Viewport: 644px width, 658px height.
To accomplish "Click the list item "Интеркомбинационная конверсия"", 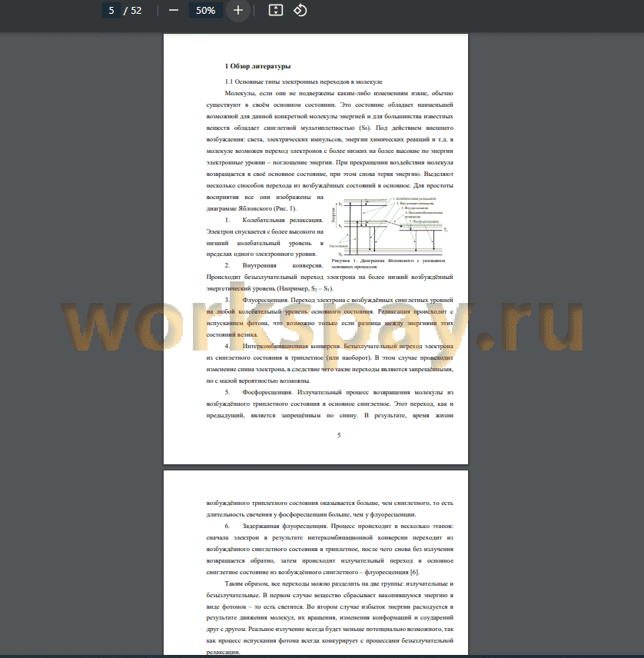I will click(x=291, y=346).
